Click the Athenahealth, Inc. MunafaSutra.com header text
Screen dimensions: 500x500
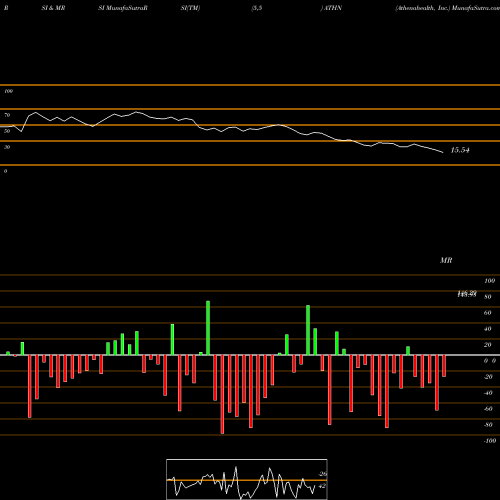[x=447, y=8]
